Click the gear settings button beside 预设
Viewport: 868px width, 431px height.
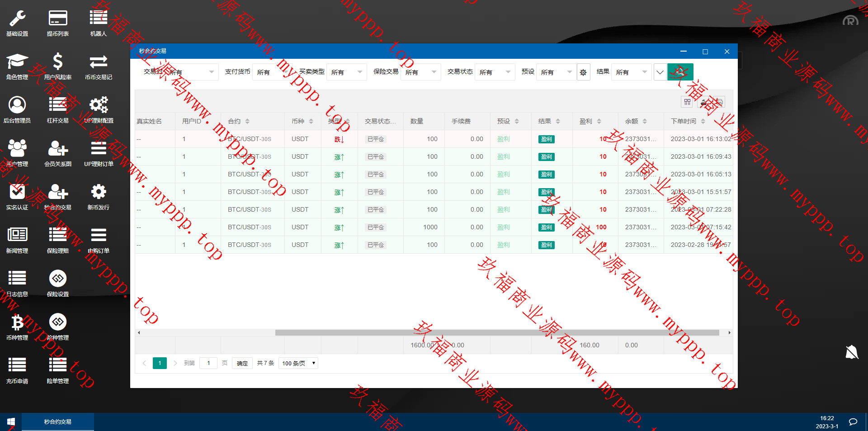583,72
